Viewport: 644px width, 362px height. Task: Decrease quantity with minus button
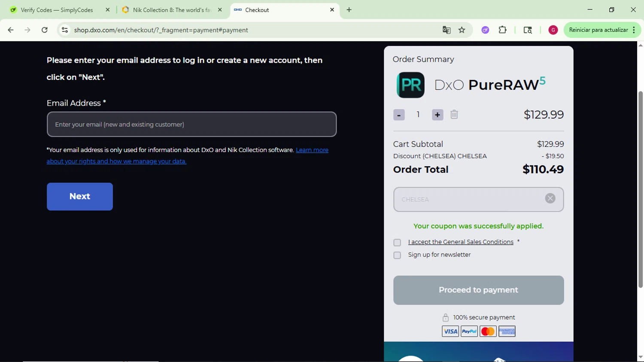399,115
